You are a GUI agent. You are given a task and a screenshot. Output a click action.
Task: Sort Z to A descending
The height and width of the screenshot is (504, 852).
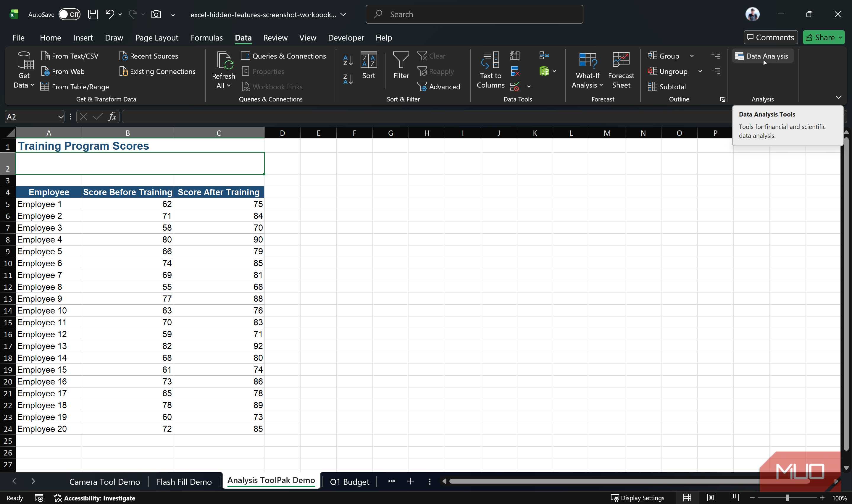click(x=348, y=79)
